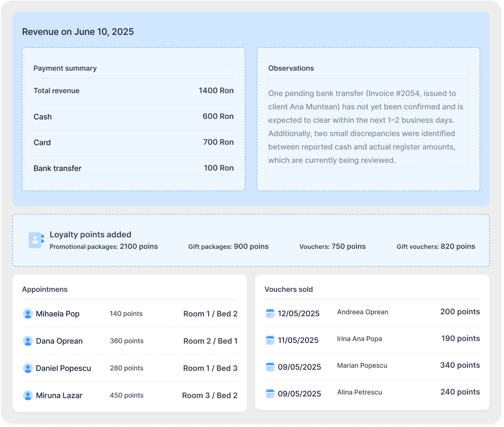Click Room 3 / Bed 2 for Miruna Lazar
Viewport: 504px width, 427px height.
click(210, 395)
